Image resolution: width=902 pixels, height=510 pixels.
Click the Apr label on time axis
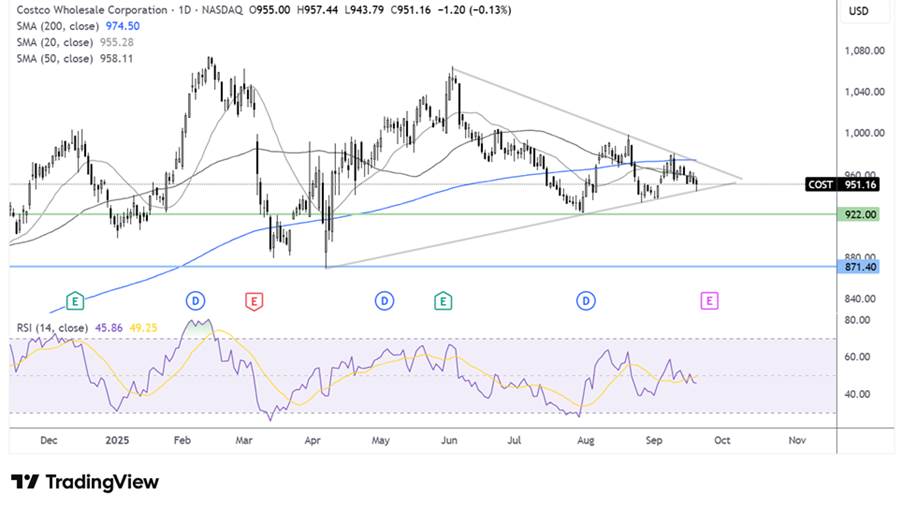click(x=312, y=440)
